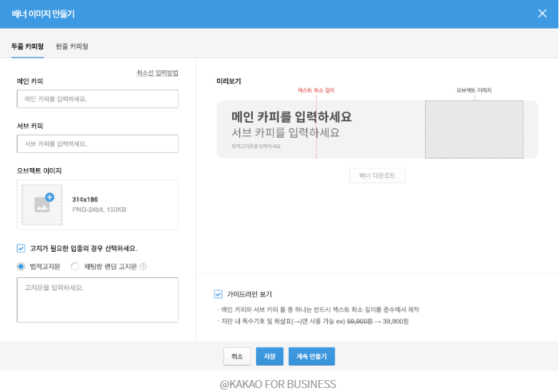560x392 pixels.
Task: Focus the 메인 카피 input field
Action: point(97,99)
